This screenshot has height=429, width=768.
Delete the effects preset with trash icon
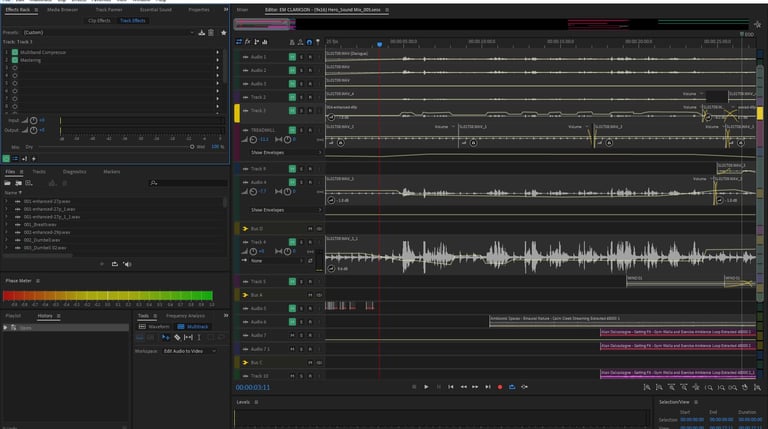point(212,32)
